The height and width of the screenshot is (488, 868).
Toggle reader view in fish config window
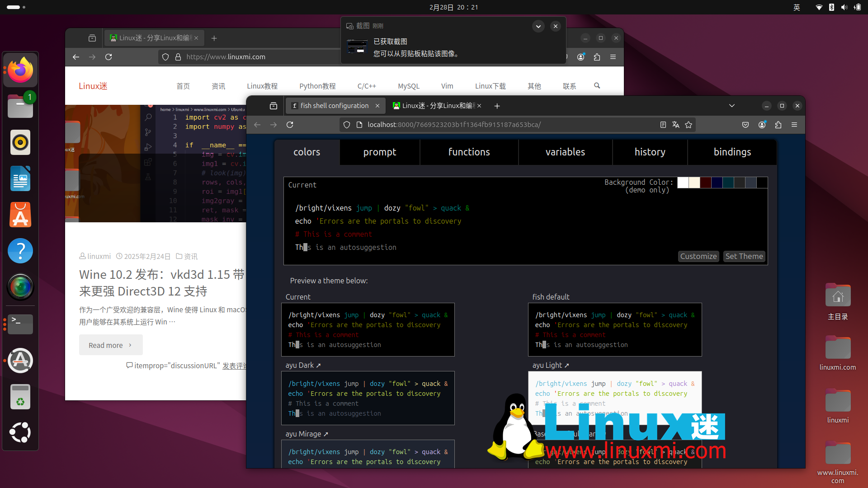(x=663, y=125)
